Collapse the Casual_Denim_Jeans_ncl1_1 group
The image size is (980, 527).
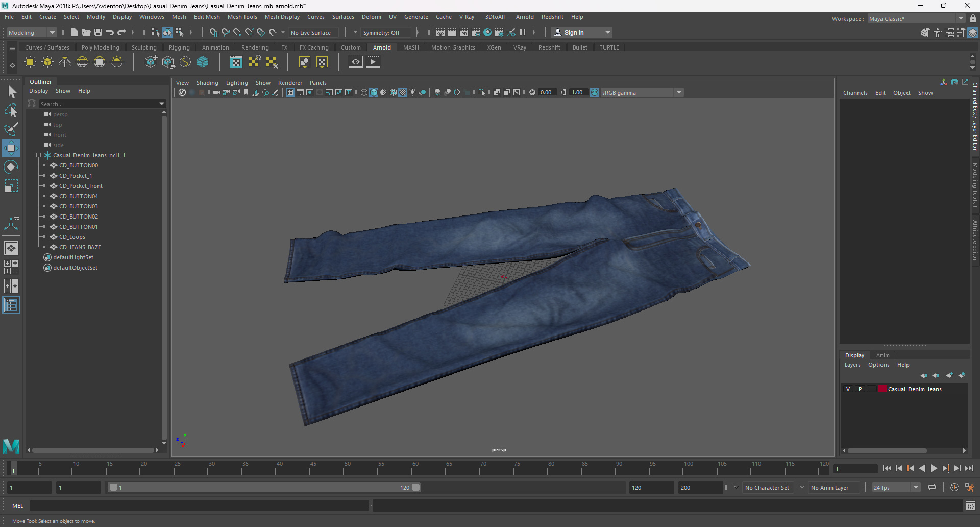pos(38,155)
